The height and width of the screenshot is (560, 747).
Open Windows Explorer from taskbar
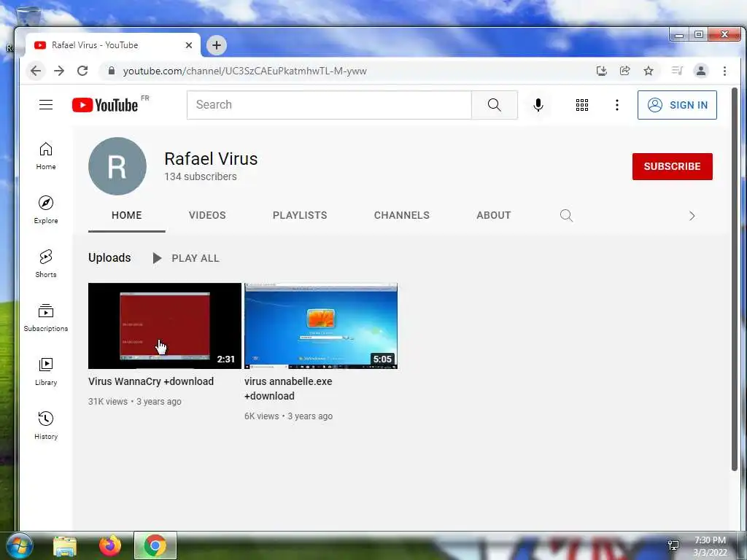[x=65, y=545]
